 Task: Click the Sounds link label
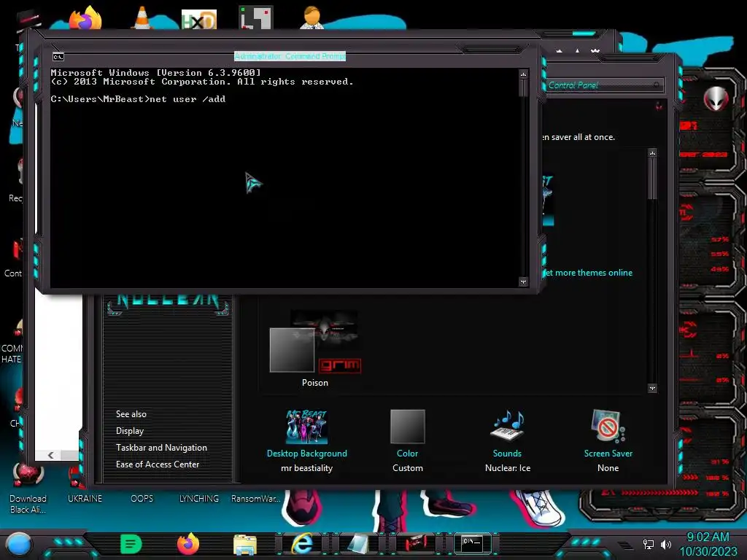(x=507, y=454)
